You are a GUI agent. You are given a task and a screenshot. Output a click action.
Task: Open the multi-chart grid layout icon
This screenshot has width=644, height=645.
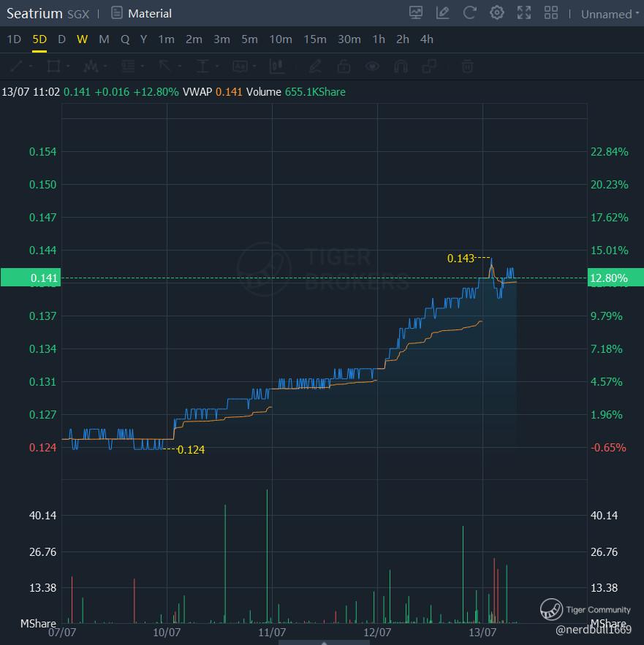pos(551,12)
